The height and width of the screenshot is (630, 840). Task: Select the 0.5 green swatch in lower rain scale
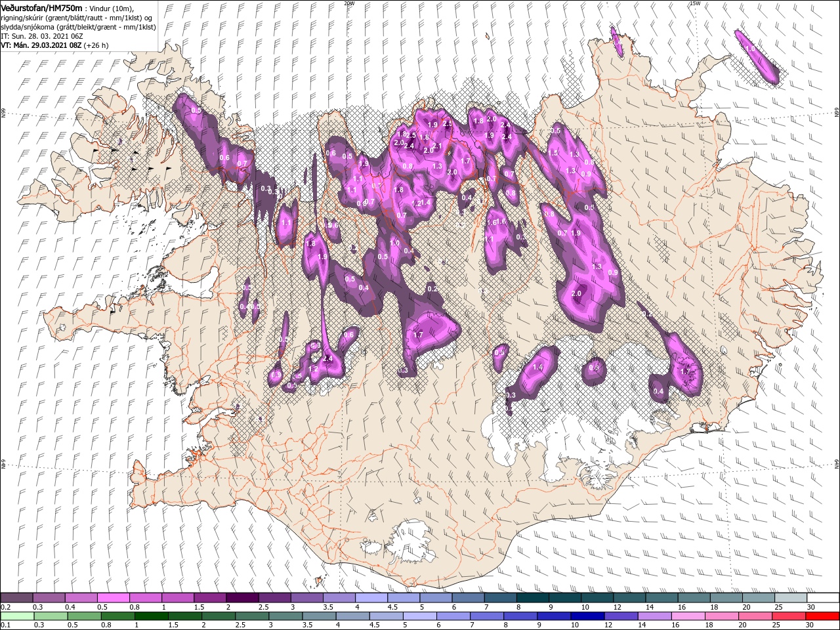[84, 616]
